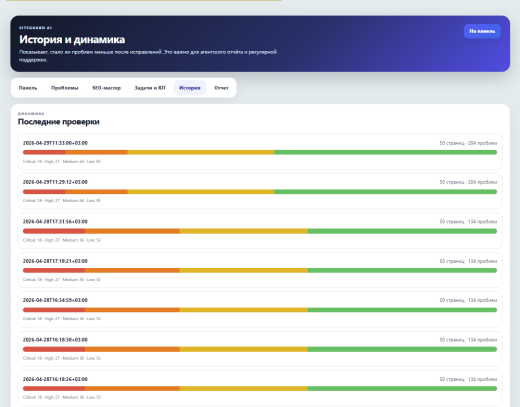Click the Critical/High/Medium/Low counts under 17:18:21 check
Image resolution: width=520 pixels, height=407 pixels.
[x=62, y=280]
